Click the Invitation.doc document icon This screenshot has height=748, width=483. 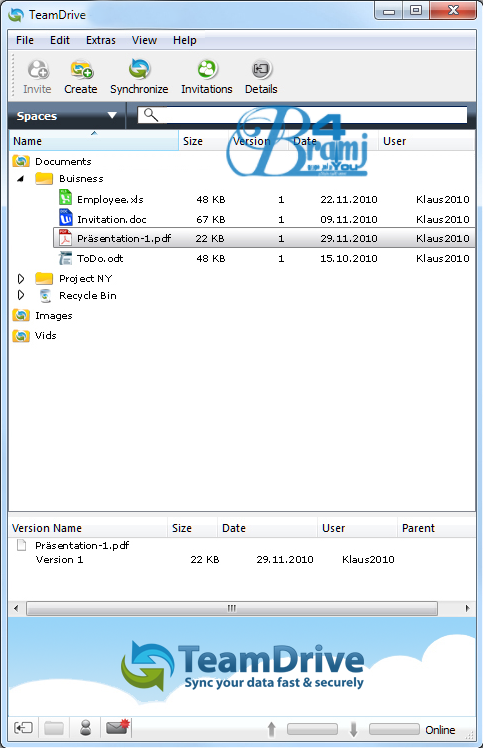(65, 218)
